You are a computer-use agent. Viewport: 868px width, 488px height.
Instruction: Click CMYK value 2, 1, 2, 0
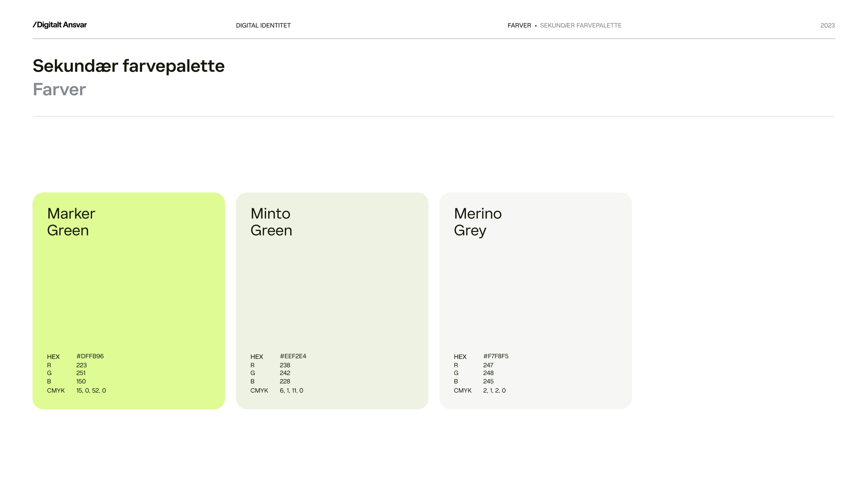pyautogui.click(x=494, y=391)
